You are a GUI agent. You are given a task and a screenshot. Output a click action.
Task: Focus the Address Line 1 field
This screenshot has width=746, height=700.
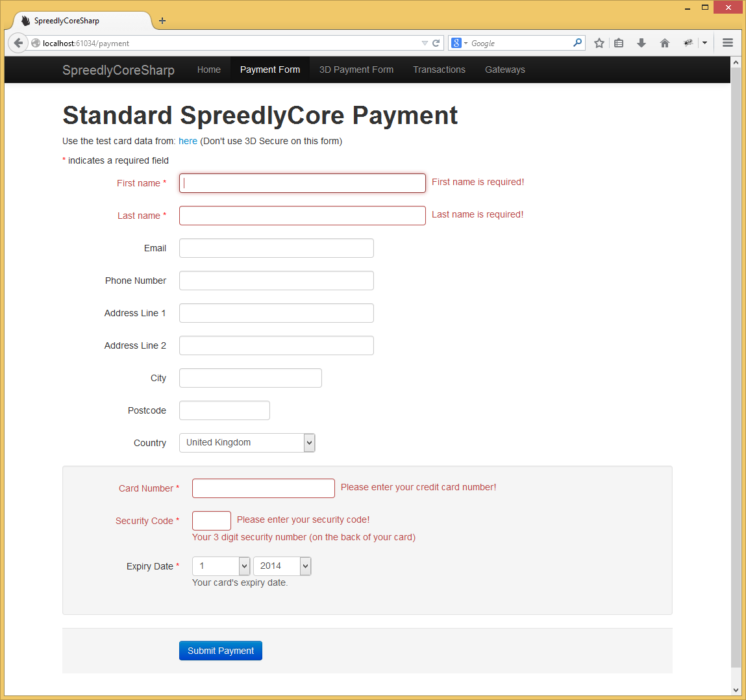[x=277, y=313]
